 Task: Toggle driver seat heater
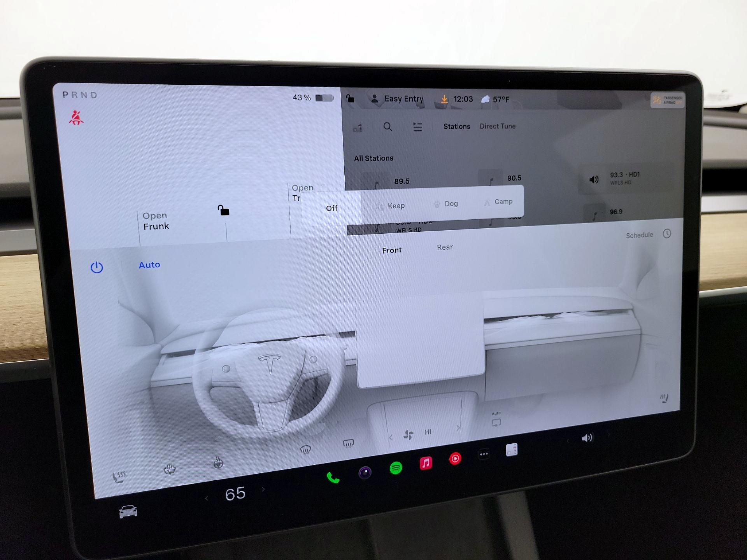pyautogui.click(x=119, y=476)
